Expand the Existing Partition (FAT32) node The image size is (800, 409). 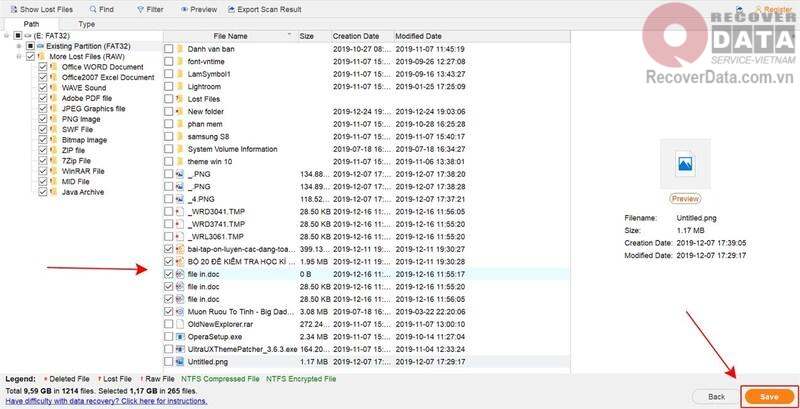click(19, 46)
